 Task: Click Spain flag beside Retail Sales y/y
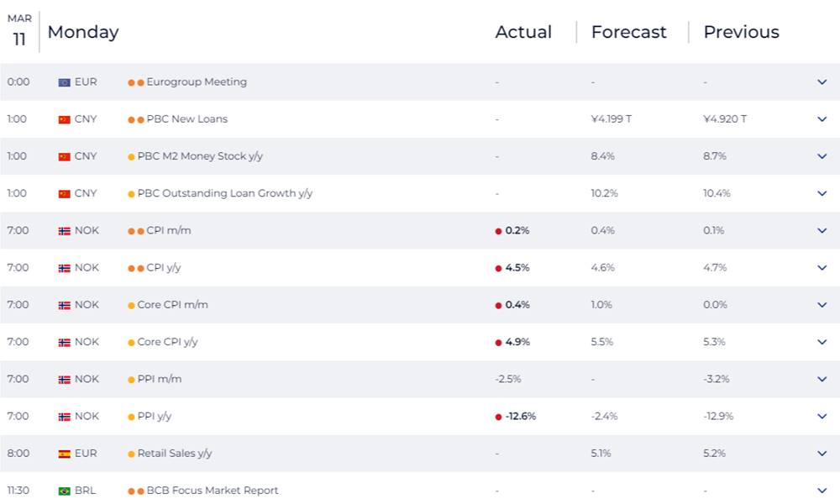[64, 454]
